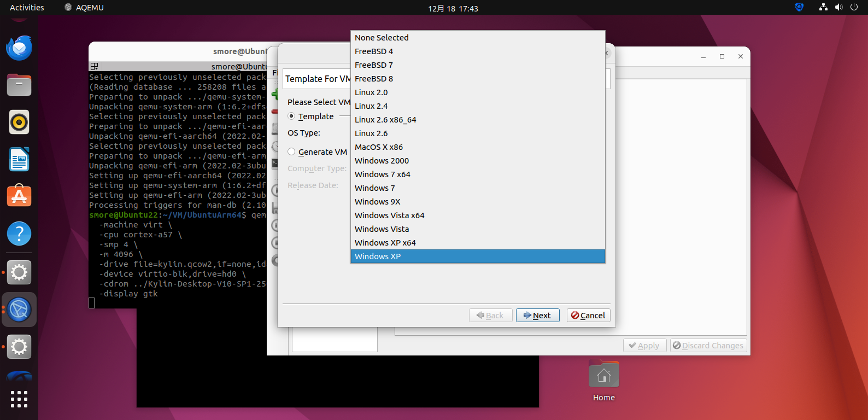
Task: Open Ubuntu Software from the dock
Action: [19, 196]
